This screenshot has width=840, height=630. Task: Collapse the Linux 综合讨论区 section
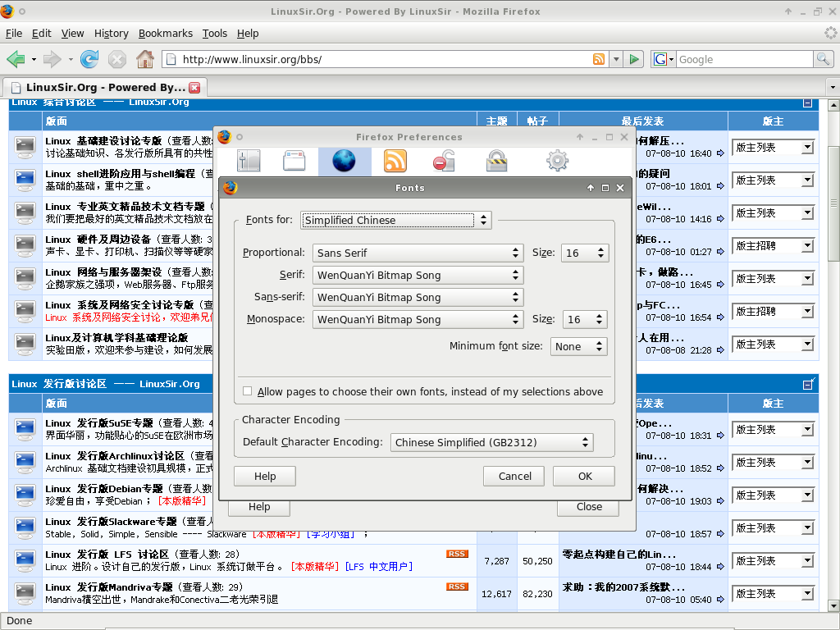tap(808, 103)
